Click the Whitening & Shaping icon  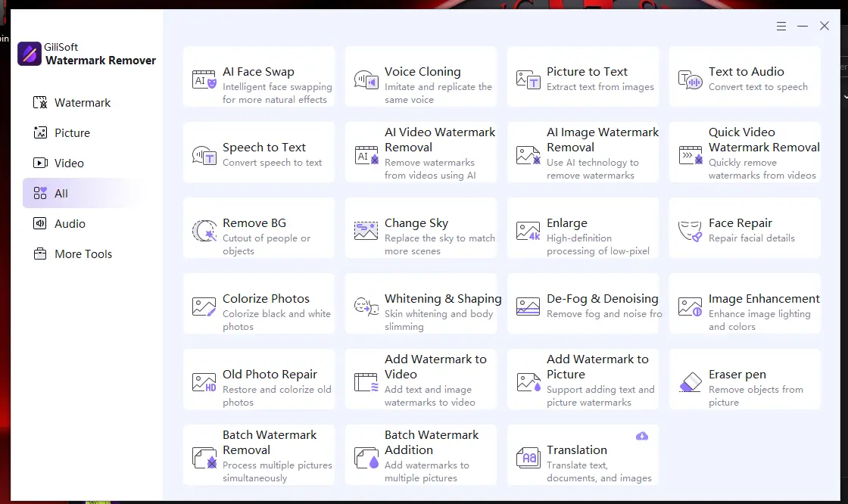pos(366,306)
